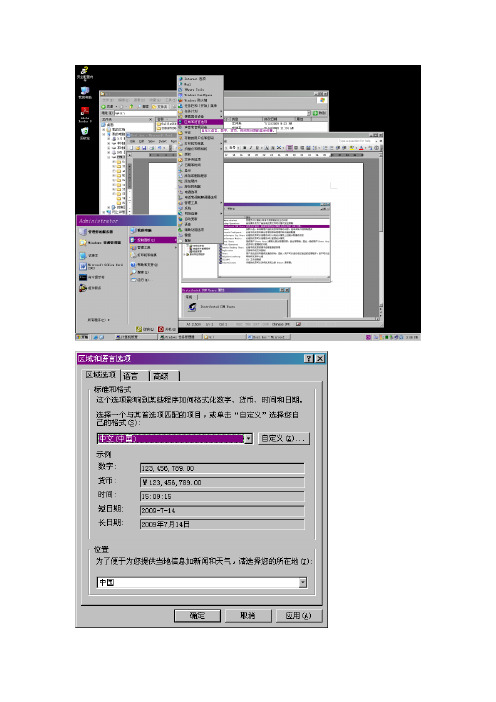
Task: Switch to the 语言 tab
Action: pos(133,376)
